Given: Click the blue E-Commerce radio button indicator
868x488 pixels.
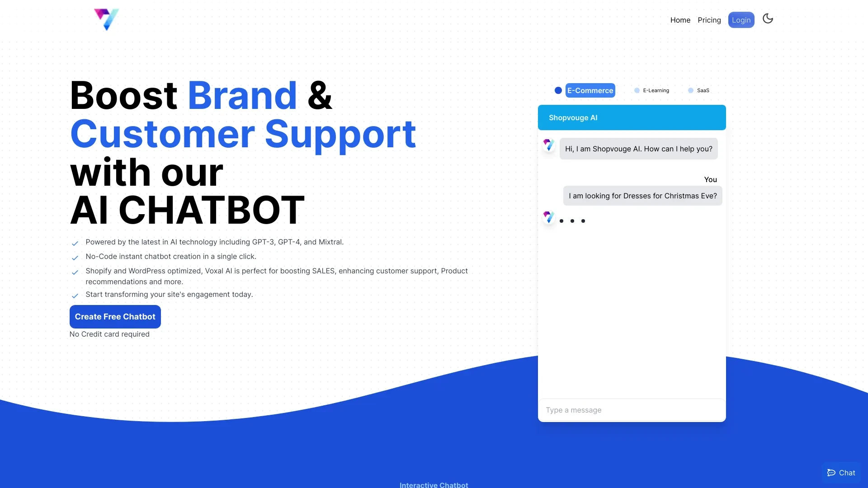Looking at the screenshot, I should 557,90.
